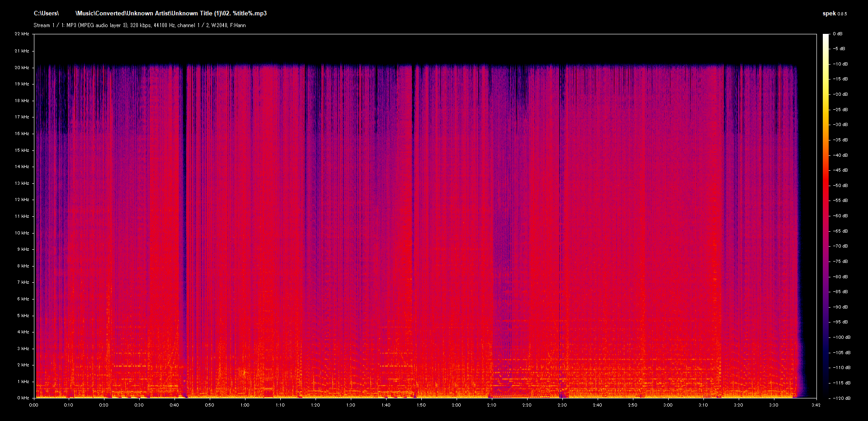This screenshot has width=868, height=421.
Task: Click the stream info line with 320 kbps
Action: tap(140, 25)
